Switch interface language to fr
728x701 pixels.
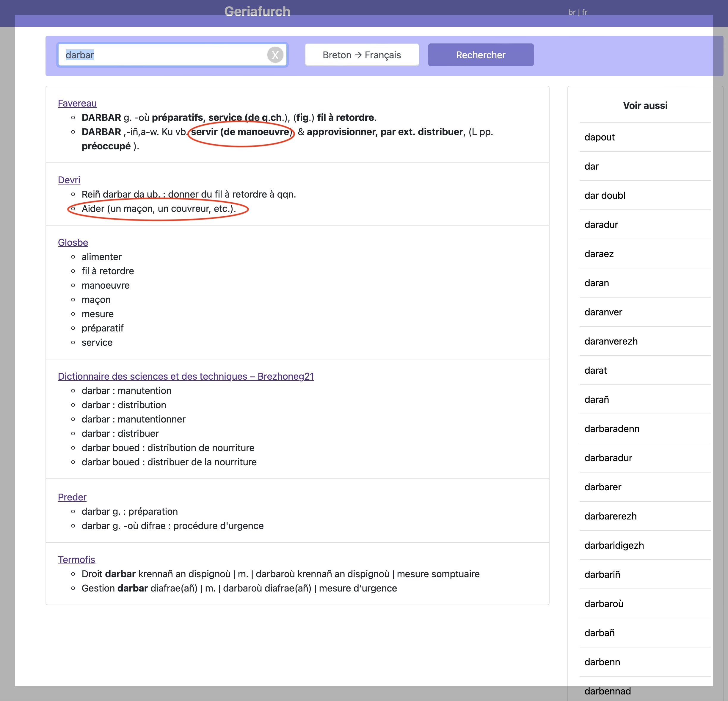[585, 12]
